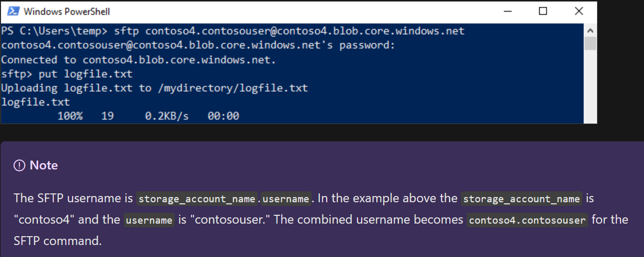Click the '100%' upload progress value
The width and height of the screenshot is (644, 257).
coord(70,116)
